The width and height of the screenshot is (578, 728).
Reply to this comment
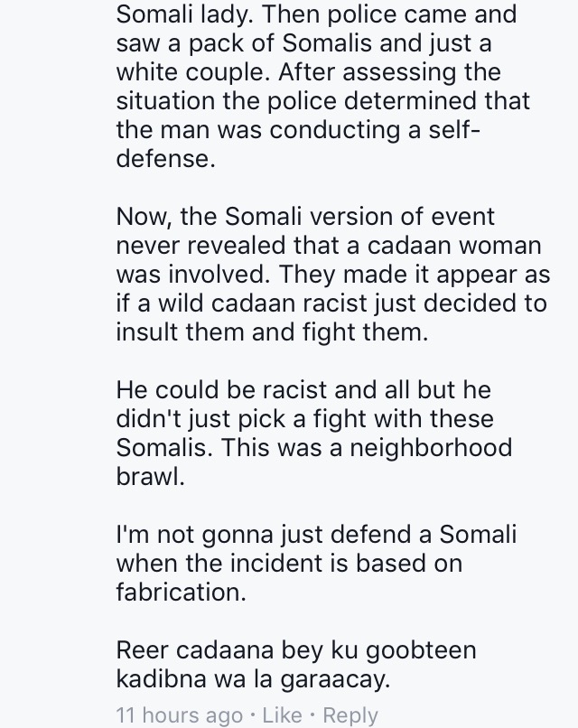pyautogui.click(x=350, y=715)
